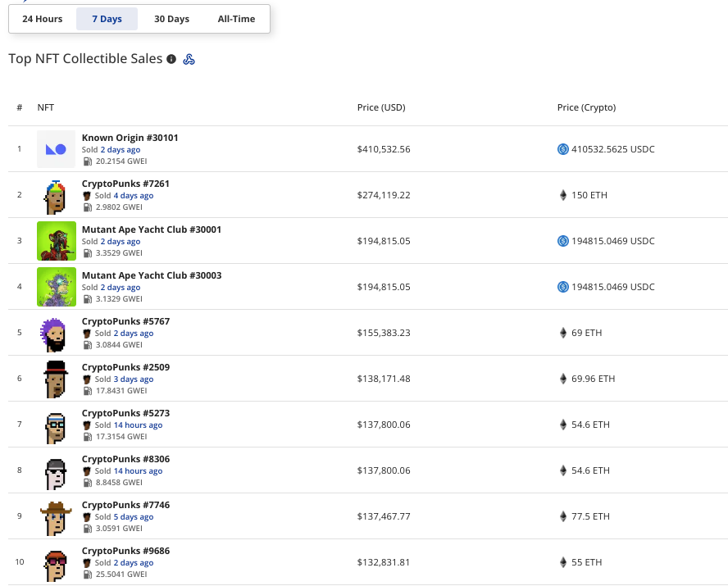Open the CryptoPunks #9686 thumbnail image

click(57, 562)
